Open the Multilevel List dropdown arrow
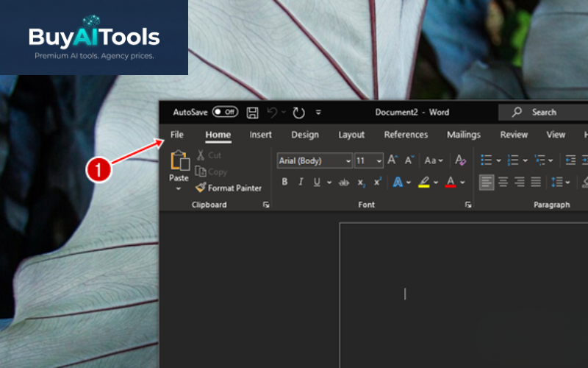588x368 pixels. pyautogui.click(x=551, y=160)
